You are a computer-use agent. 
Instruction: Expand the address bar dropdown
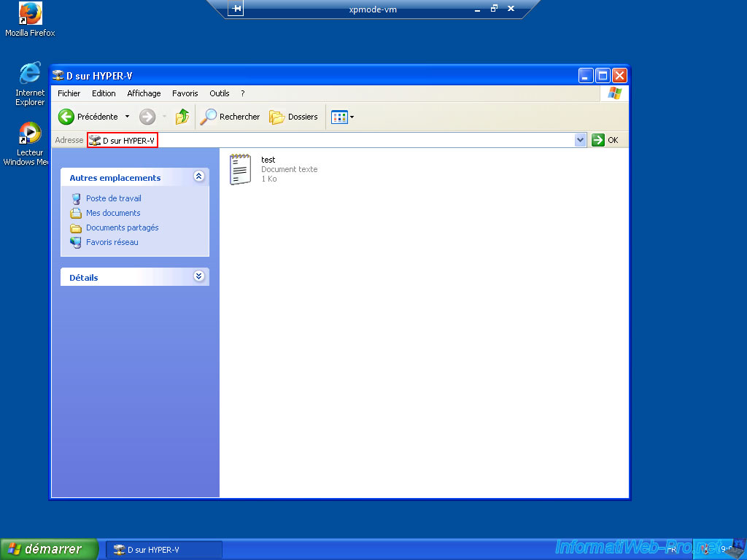pos(580,140)
